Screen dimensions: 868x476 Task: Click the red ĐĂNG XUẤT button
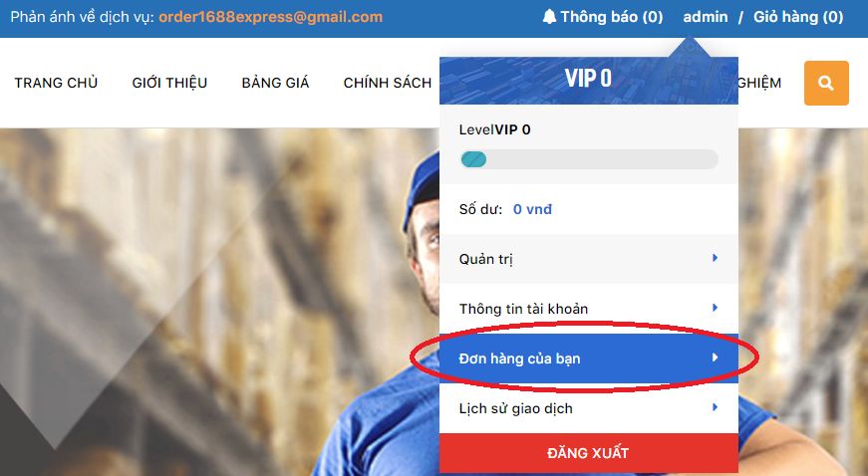pyautogui.click(x=588, y=453)
